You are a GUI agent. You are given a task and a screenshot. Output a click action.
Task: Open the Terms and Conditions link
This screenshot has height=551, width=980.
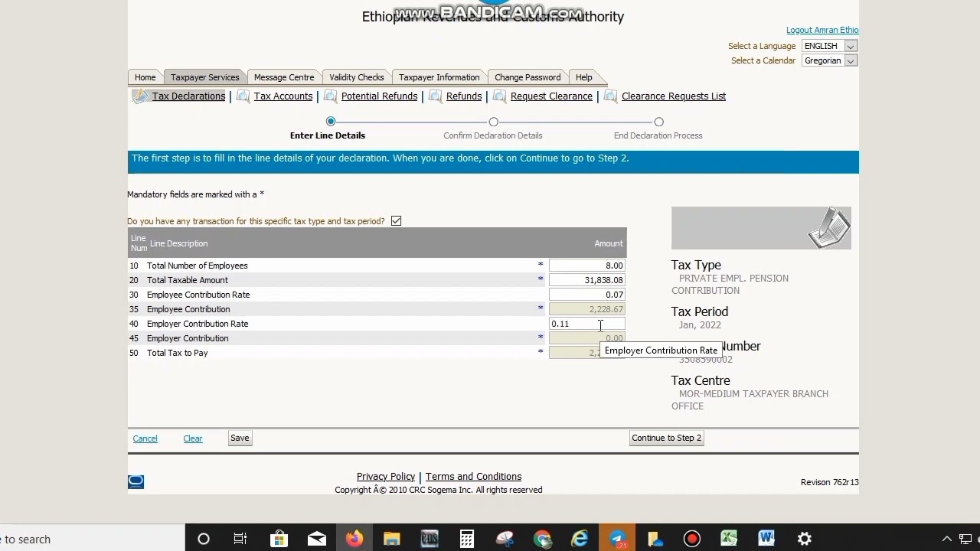(473, 477)
